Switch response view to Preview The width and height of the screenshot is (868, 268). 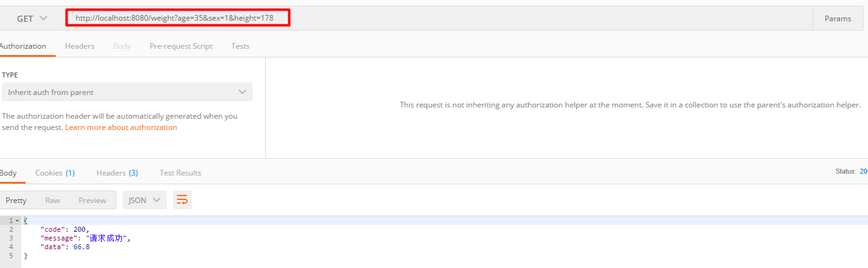pos(93,200)
